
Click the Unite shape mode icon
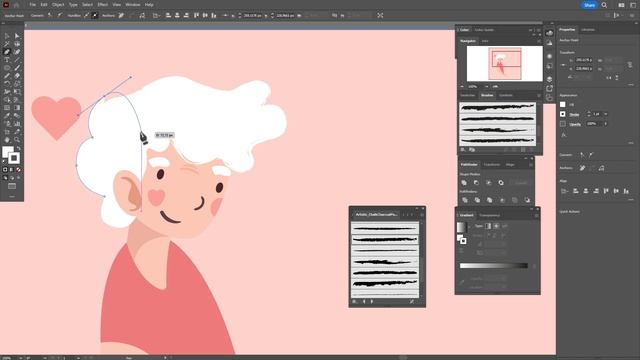[x=464, y=183]
